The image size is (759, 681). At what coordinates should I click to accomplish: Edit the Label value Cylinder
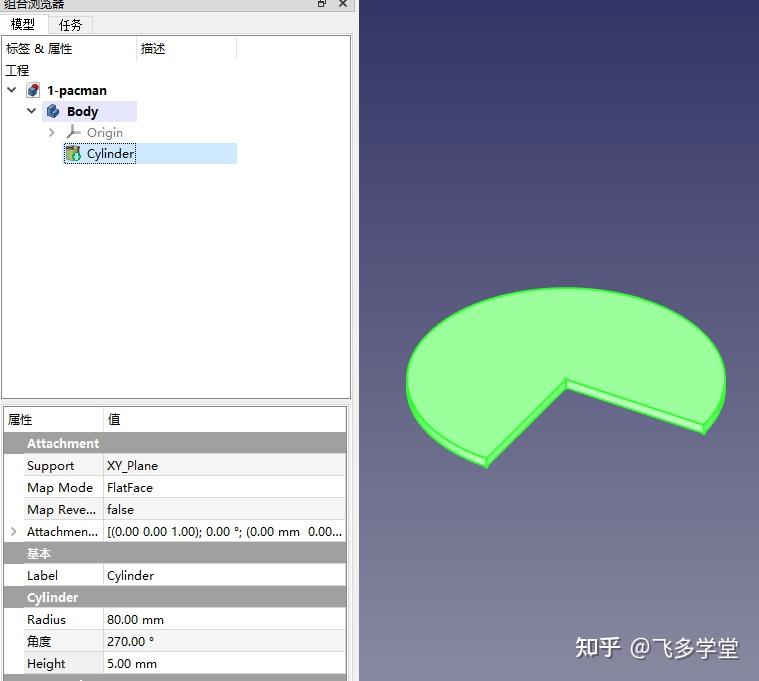pyautogui.click(x=225, y=575)
